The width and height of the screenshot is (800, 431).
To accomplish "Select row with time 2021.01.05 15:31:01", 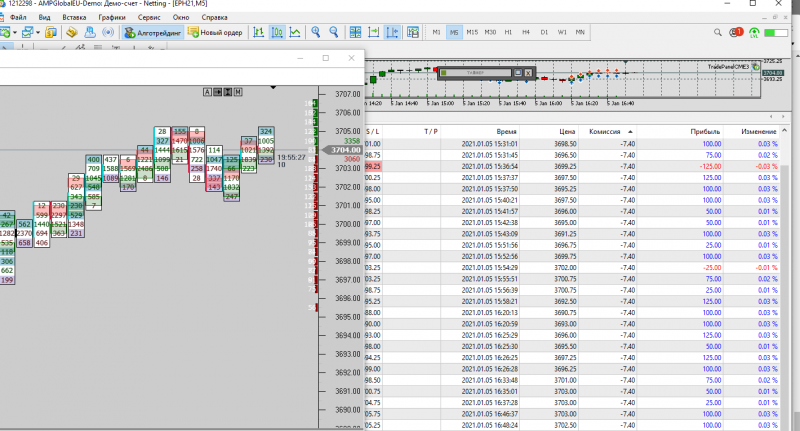I will point(572,144).
